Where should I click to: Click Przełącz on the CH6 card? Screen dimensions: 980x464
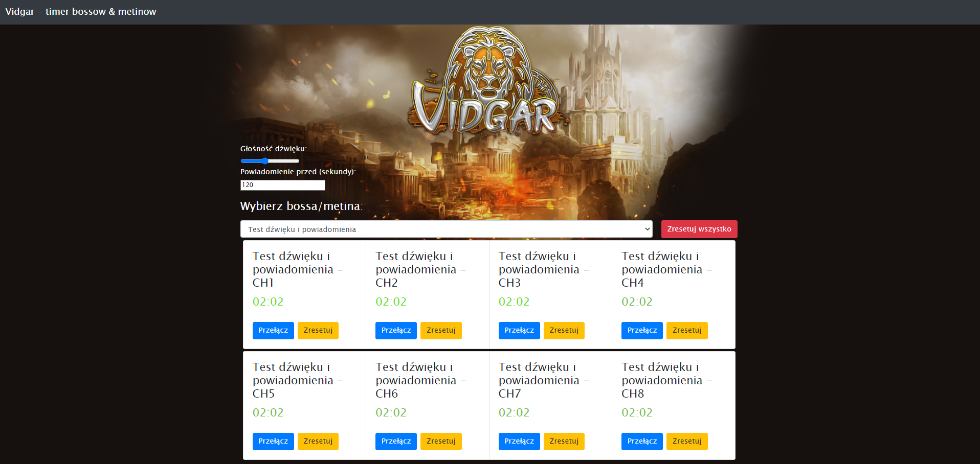pyautogui.click(x=396, y=442)
